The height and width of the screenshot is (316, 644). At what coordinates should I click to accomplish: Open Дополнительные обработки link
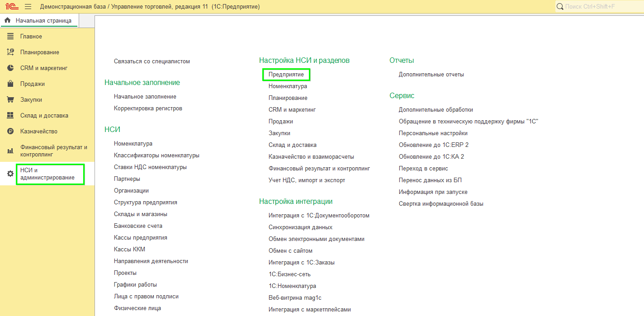point(436,109)
